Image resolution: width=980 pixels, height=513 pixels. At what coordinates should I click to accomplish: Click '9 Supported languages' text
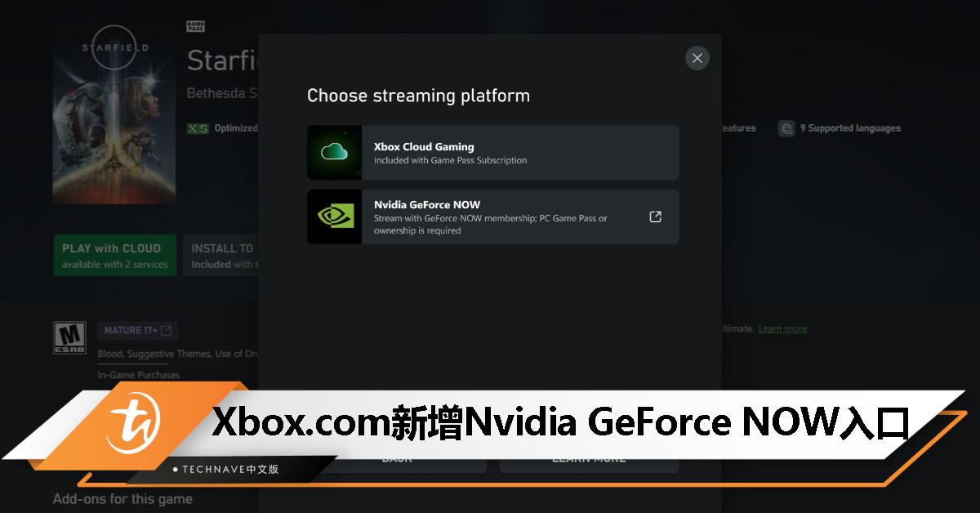click(x=850, y=128)
